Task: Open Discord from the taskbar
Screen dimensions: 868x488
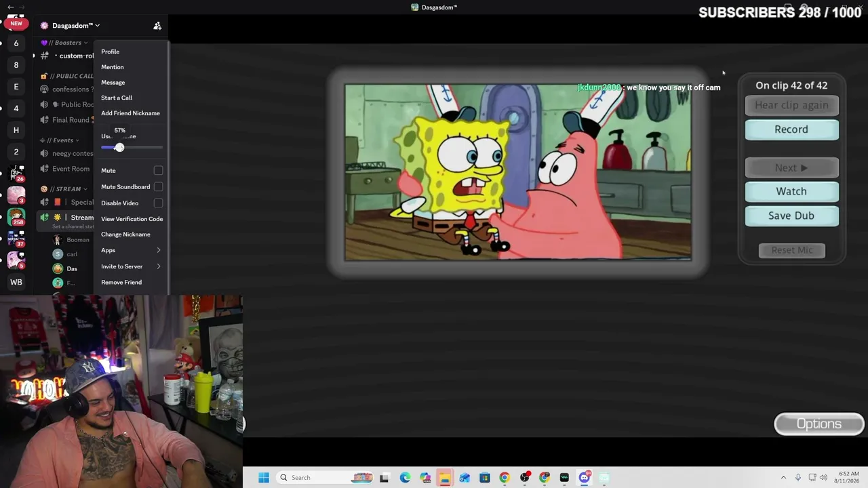Action: pos(585,478)
